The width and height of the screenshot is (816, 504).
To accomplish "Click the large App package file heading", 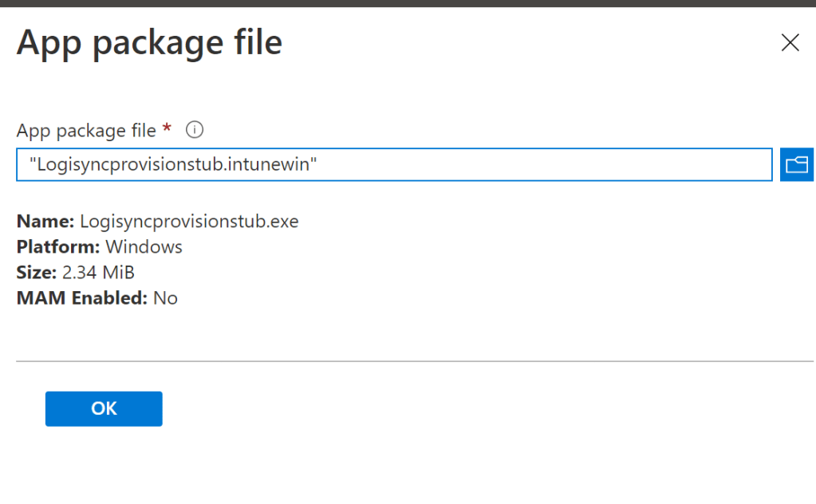I will click(x=149, y=41).
